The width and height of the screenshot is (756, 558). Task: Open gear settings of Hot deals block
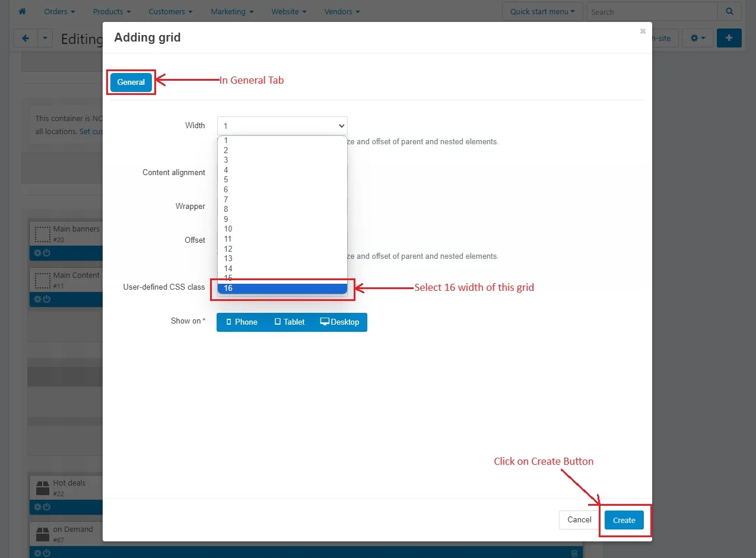point(37,507)
